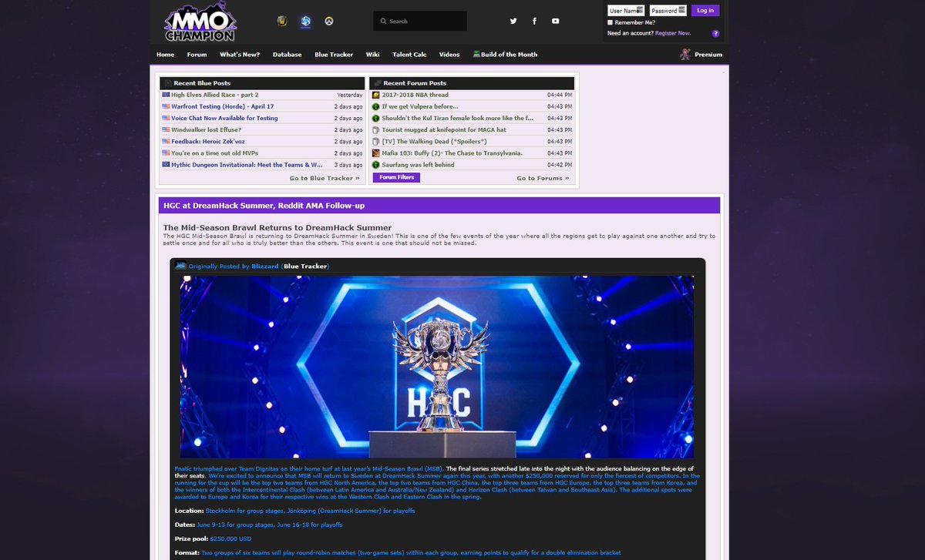Open Shouldn't the Kul Tiran female thread
This screenshot has height=560, width=925.
(x=458, y=118)
